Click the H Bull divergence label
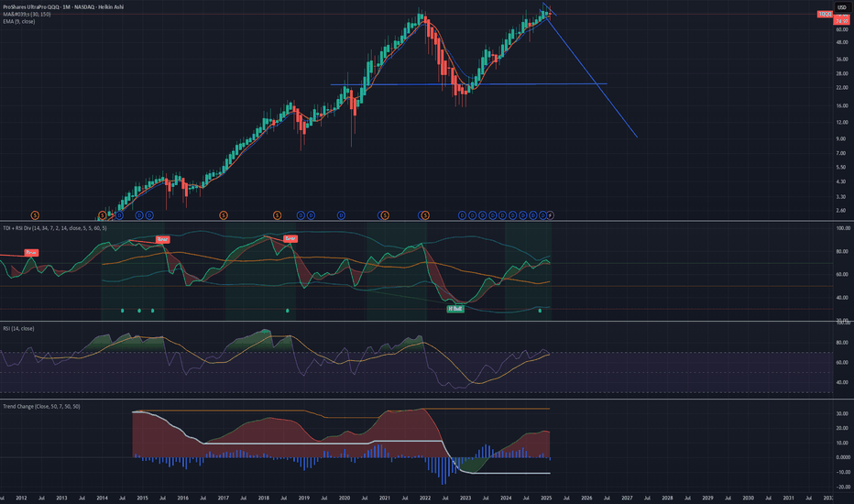854x504 pixels. tap(455, 309)
